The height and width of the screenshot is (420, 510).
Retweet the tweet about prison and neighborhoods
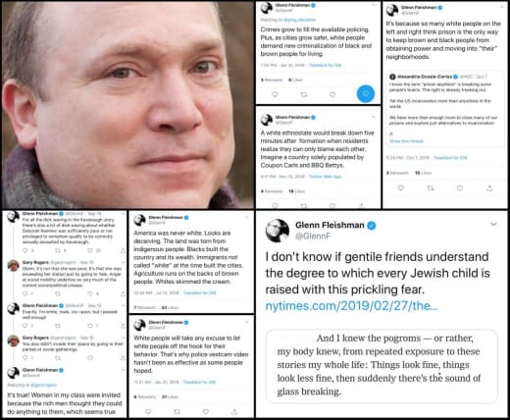431,188
